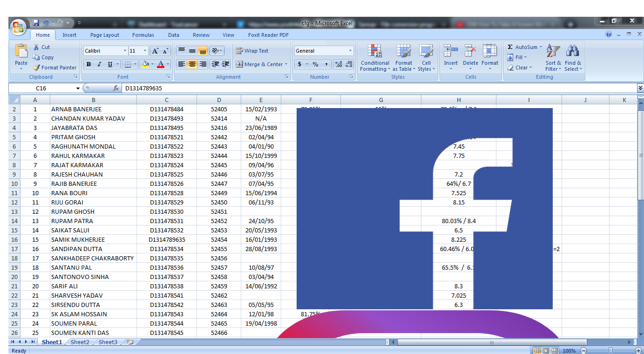Go to the Review tab
This screenshot has height=354, width=644.
[201, 35]
